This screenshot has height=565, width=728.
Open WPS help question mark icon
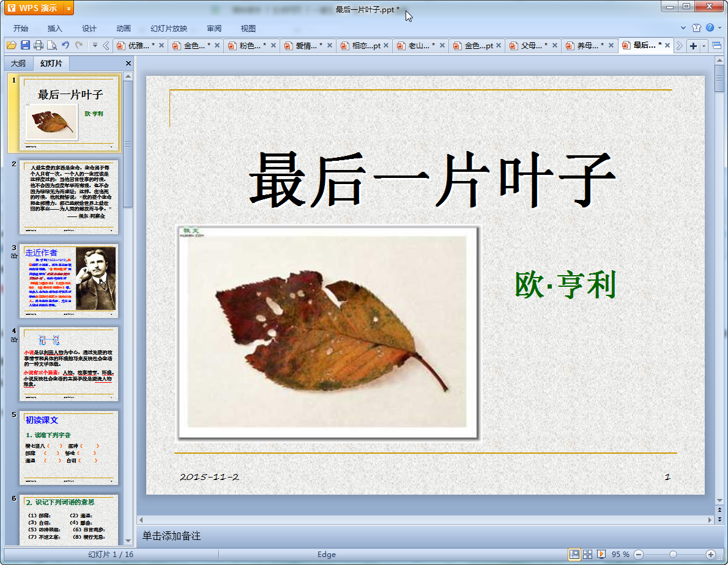(710, 28)
